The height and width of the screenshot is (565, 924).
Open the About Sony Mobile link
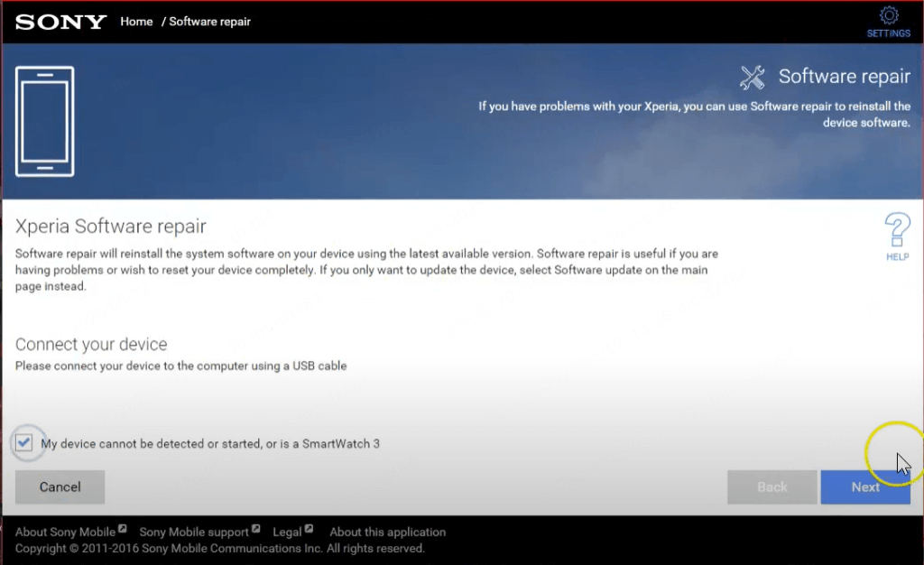pos(65,532)
